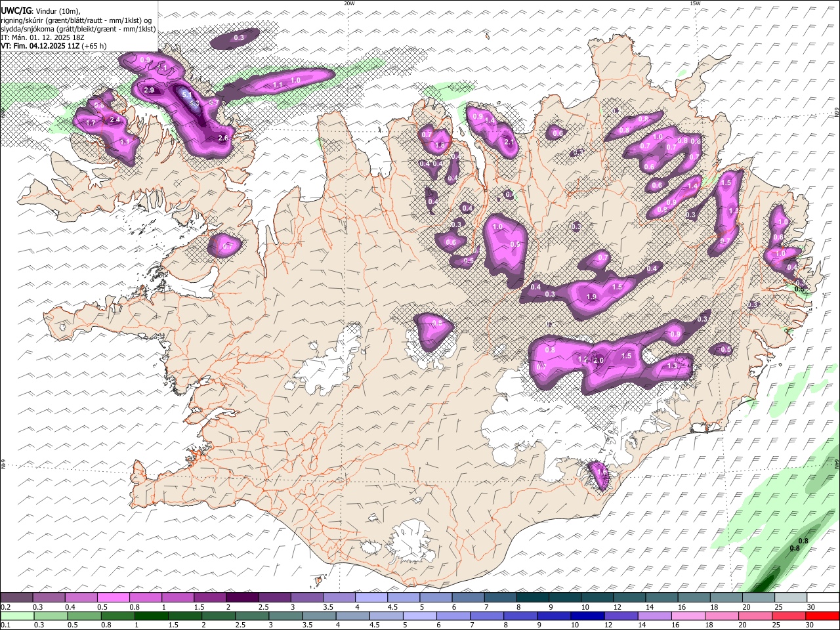Select lower scale swatch between 14 and 16
Image resolution: width=840 pixels, height=630 pixels.
click(x=654, y=616)
